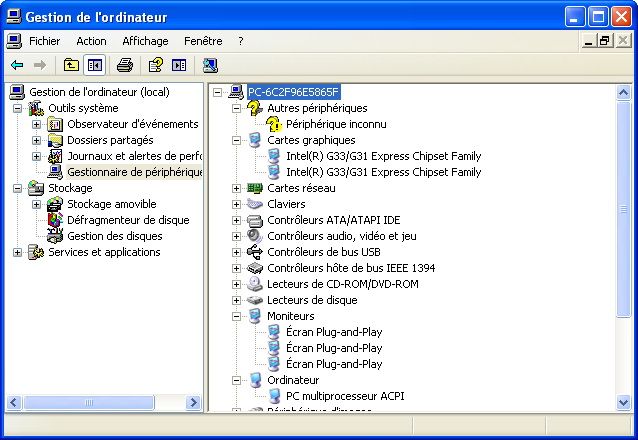Select first Intel(R) G33/G31 Express Chipset Family
The image size is (638, 440).
[384, 156]
